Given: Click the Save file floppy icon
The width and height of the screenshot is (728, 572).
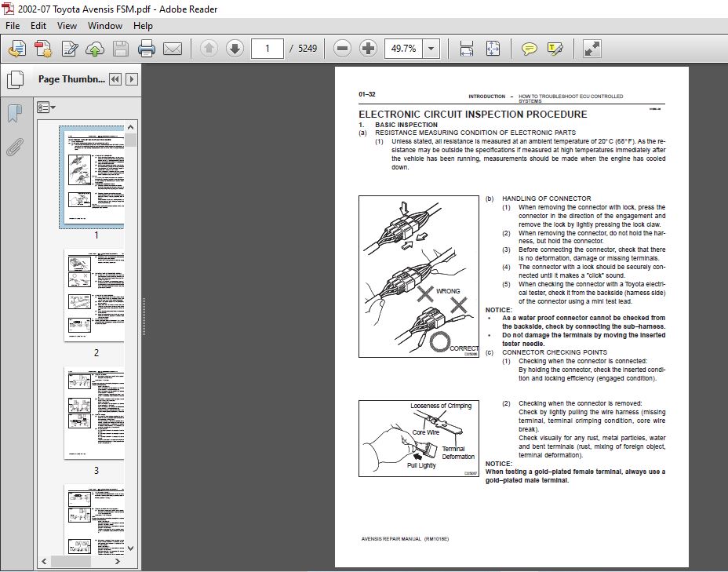Looking at the screenshot, I should click(121, 49).
